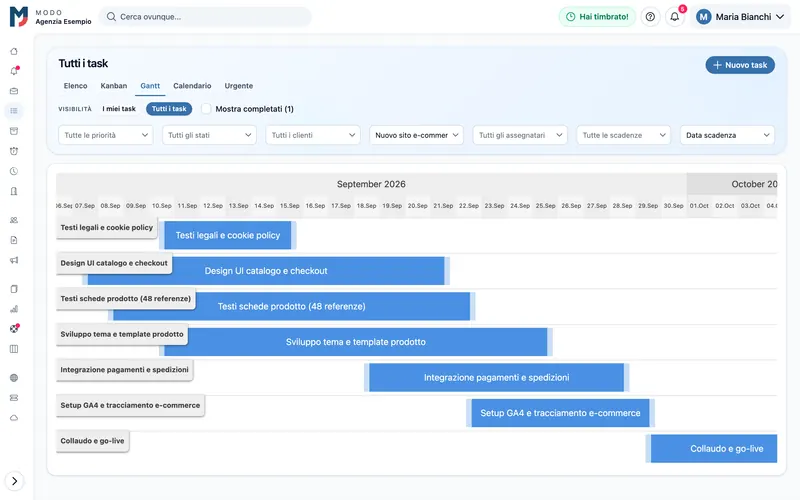Switch to Urgente tab
Viewport: 800px width, 500px height.
(238, 86)
